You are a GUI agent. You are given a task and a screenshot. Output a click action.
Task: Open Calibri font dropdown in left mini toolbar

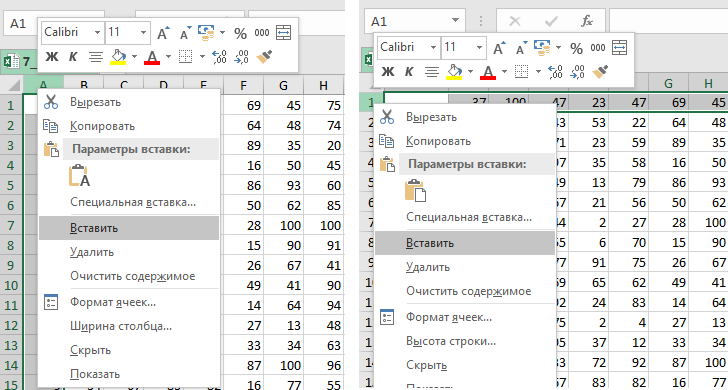click(x=97, y=32)
